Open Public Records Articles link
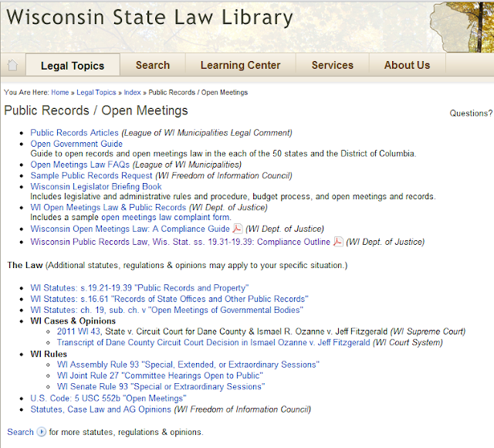 click(74, 133)
